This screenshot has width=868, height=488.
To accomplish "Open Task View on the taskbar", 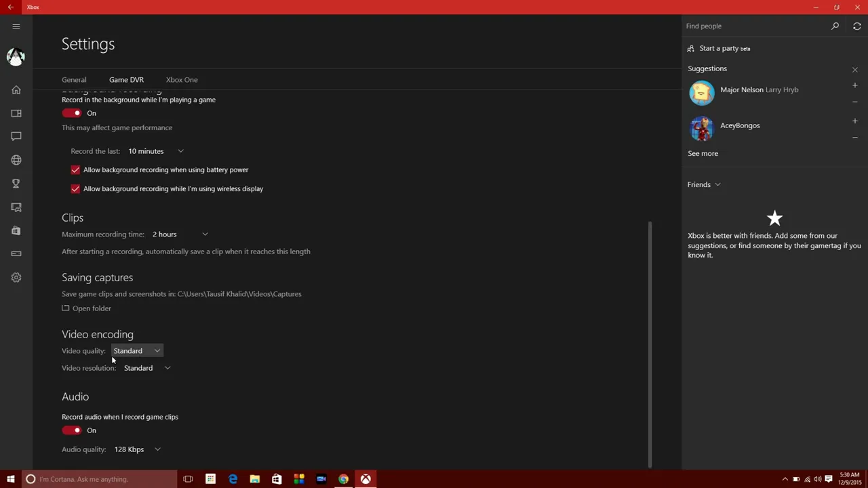I will point(188,479).
